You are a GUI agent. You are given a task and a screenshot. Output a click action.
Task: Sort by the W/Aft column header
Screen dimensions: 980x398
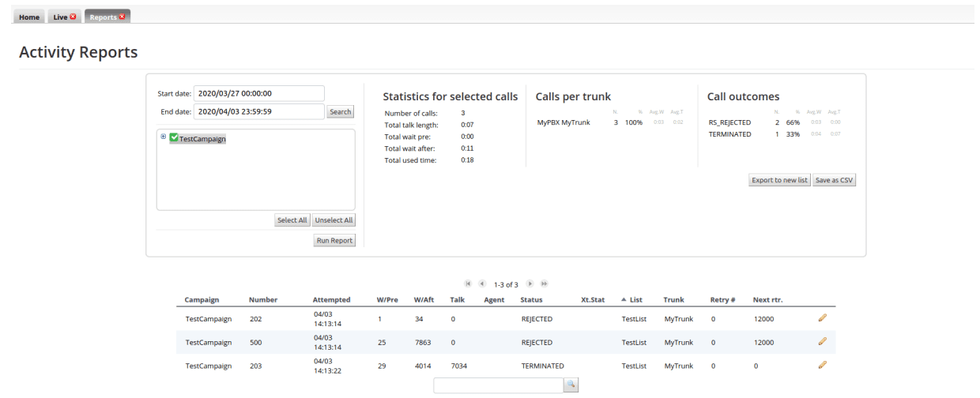click(x=424, y=300)
